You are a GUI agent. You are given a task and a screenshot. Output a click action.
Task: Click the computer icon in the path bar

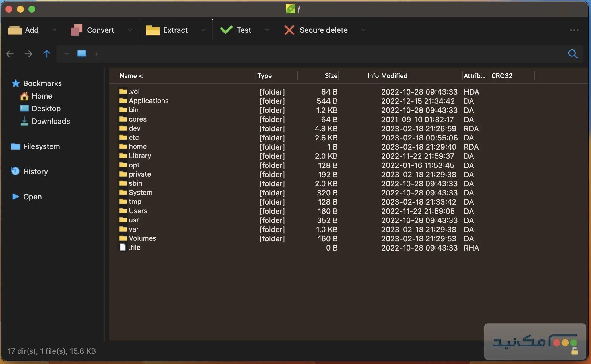point(82,54)
